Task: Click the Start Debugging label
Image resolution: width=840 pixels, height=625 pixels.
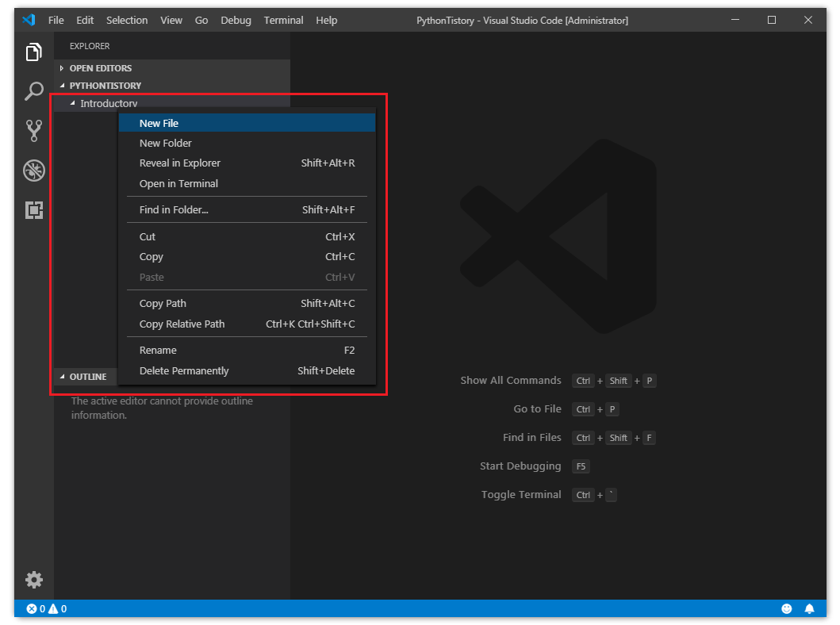Action: 520,466
